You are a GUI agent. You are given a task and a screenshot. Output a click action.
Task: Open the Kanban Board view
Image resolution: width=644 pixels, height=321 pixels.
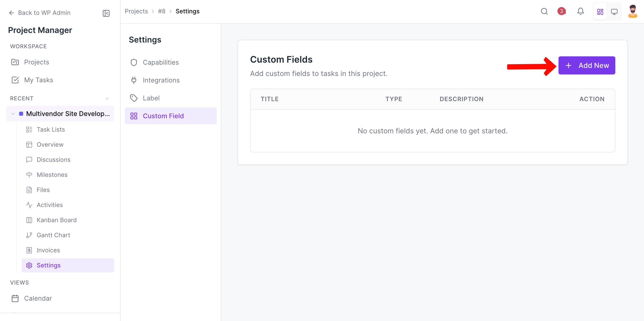coord(57,220)
